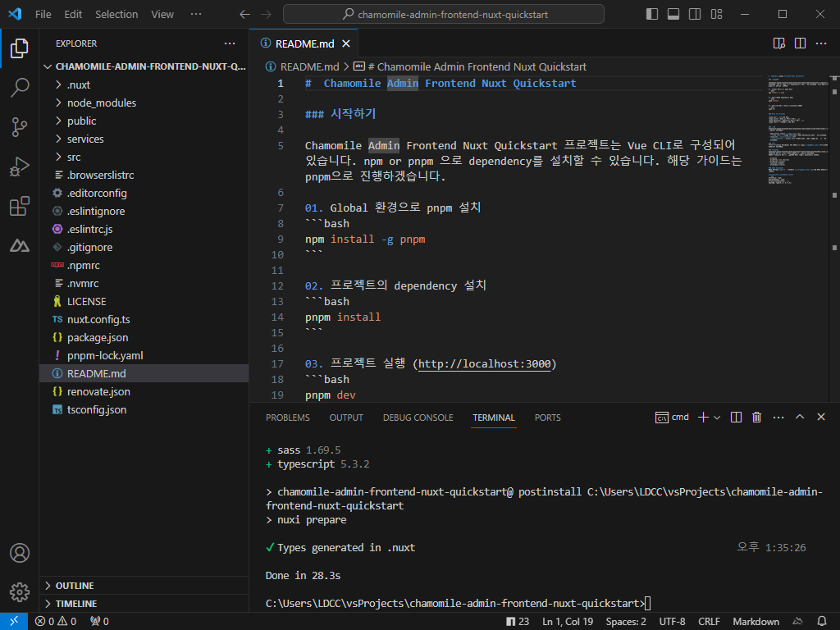Open the File menu
This screenshot has width=840, height=630.
tap(43, 15)
